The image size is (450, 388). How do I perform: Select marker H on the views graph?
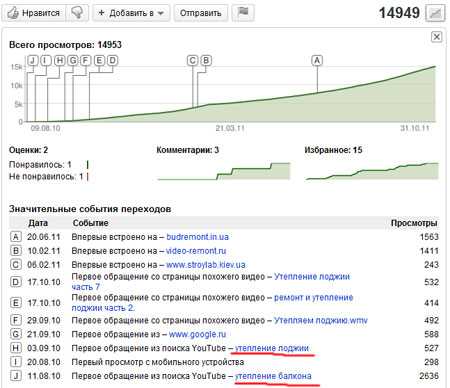(60, 60)
